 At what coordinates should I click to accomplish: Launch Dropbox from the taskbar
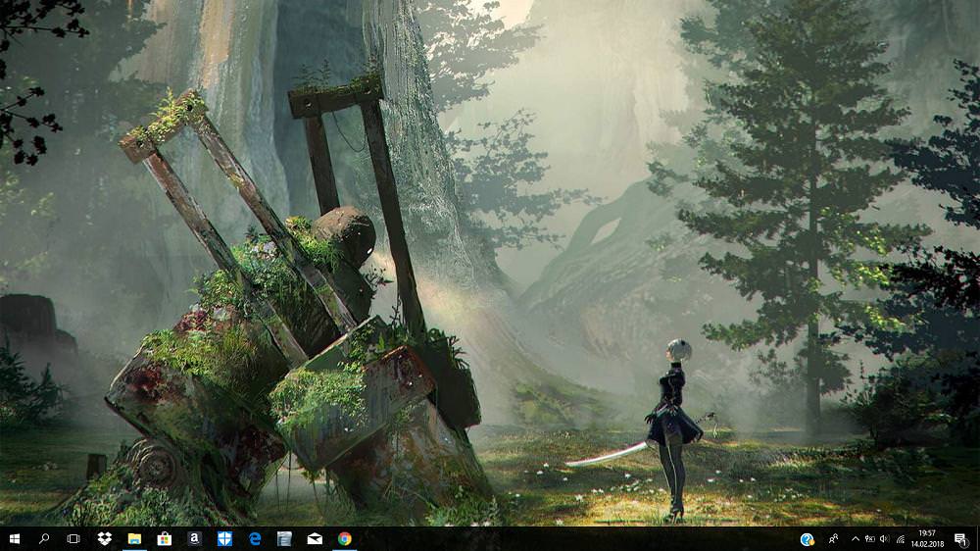click(x=104, y=538)
